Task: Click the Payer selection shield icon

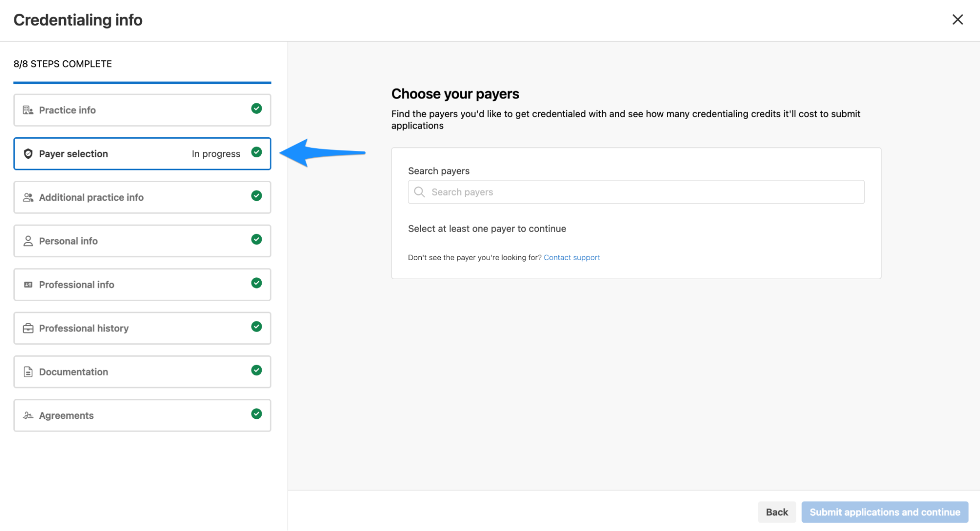Action: tap(28, 154)
